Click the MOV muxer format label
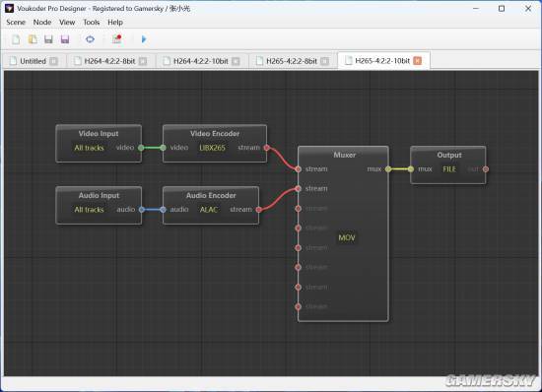This screenshot has height=392, width=542. (347, 238)
